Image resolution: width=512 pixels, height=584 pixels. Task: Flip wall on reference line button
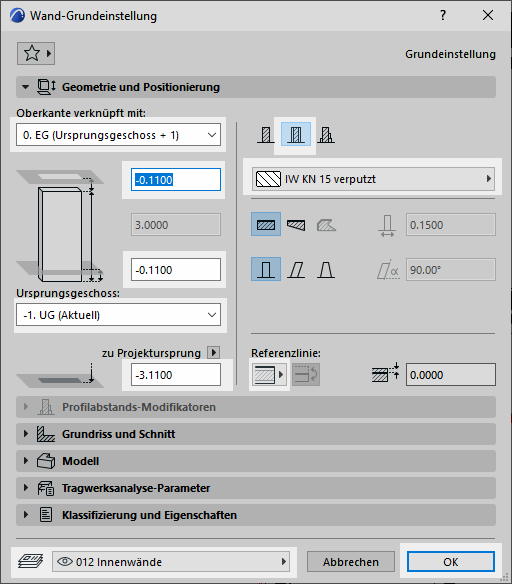(306, 374)
